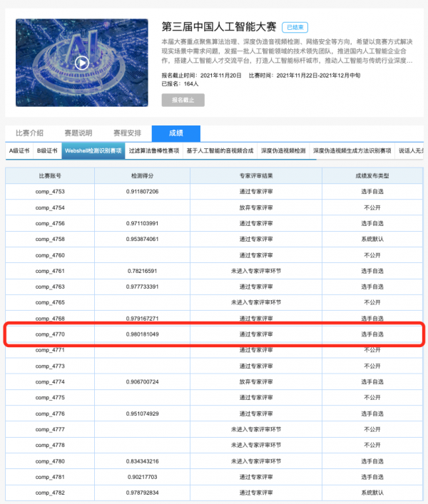This screenshot has width=428, height=504.
Task: Click the 已结束 status badge
Action: (x=295, y=27)
